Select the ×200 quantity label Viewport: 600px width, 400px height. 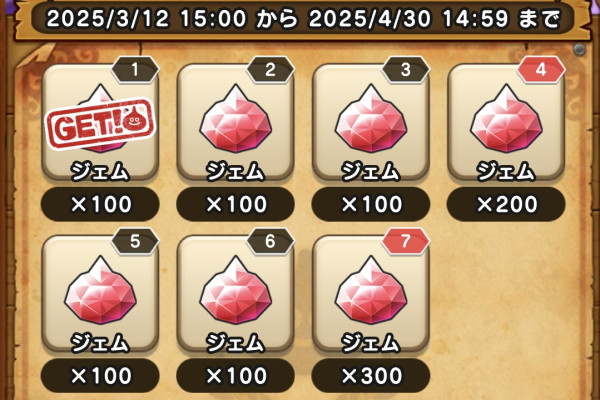tap(506, 204)
